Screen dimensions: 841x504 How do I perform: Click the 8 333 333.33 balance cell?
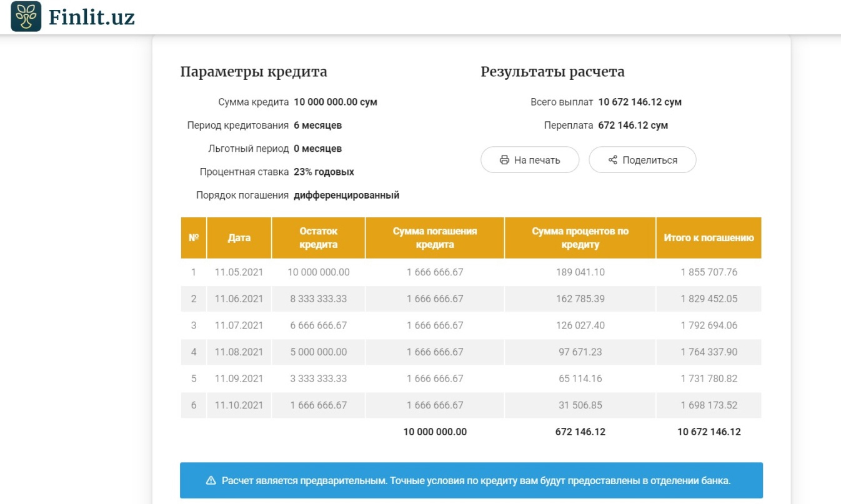click(x=318, y=299)
